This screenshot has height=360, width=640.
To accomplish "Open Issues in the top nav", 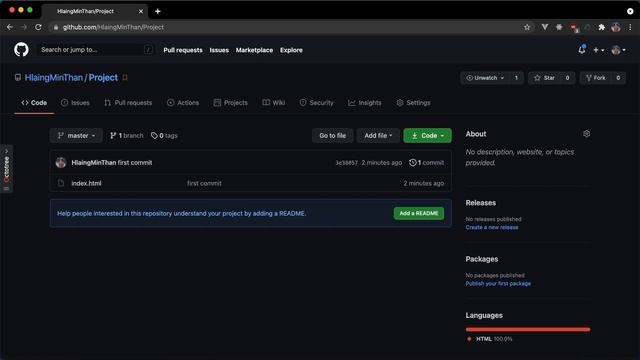I will click(x=219, y=50).
